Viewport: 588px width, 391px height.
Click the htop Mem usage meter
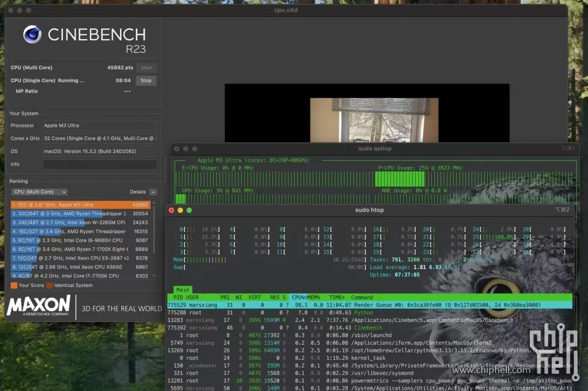coord(269,259)
